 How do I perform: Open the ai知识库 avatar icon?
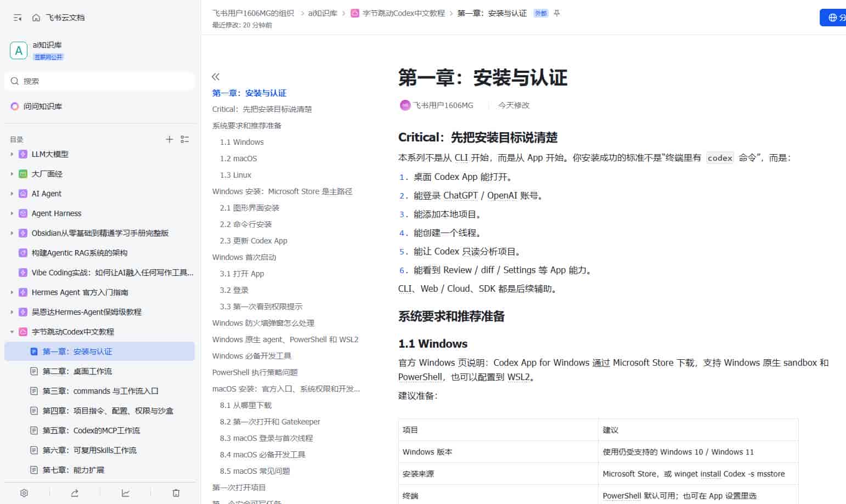point(19,50)
